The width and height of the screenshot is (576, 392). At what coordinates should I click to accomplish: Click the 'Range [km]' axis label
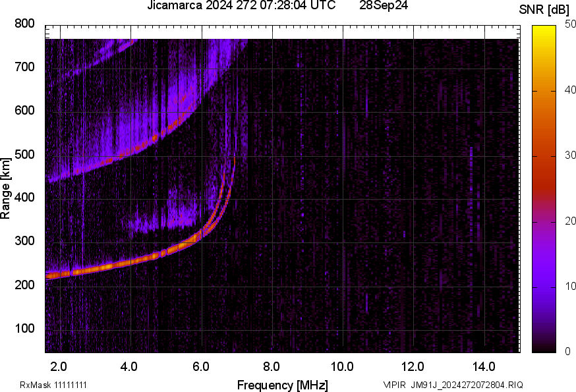point(5,188)
